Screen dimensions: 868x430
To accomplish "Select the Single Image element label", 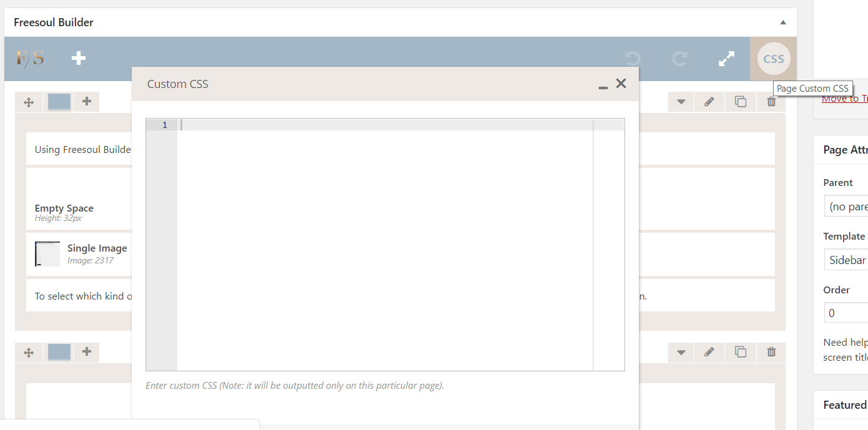I will point(97,248).
